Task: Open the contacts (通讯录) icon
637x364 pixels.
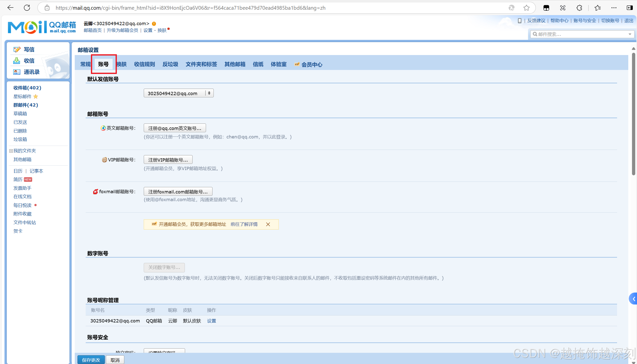Action: (x=16, y=72)
